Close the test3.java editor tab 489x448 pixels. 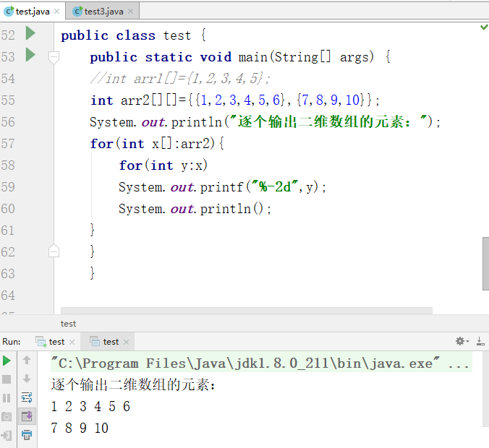click(x=130, y=12)
